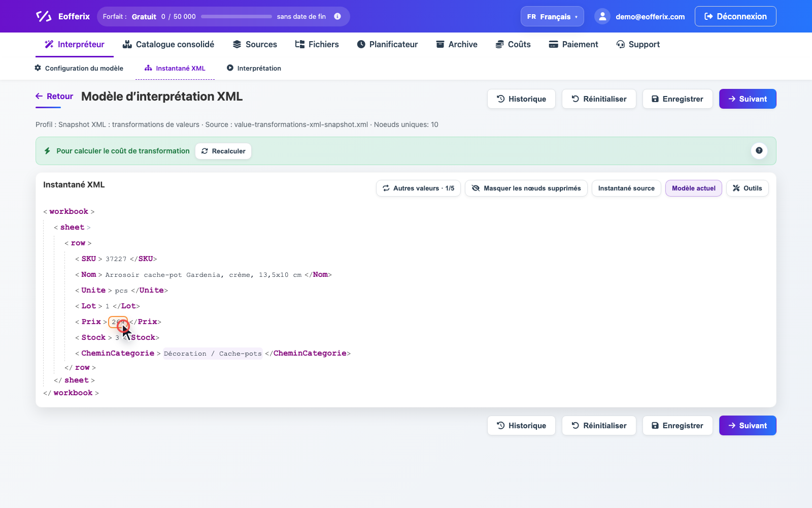Viewport: 812px width, 508px height.
Task: Click the opening Unite tag name
Action: click(93, 290)
